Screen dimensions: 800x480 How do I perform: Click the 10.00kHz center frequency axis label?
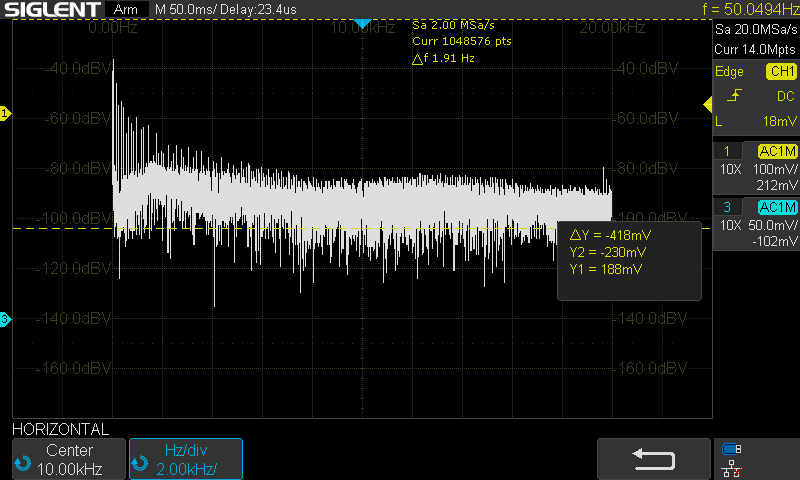point(362,27)
